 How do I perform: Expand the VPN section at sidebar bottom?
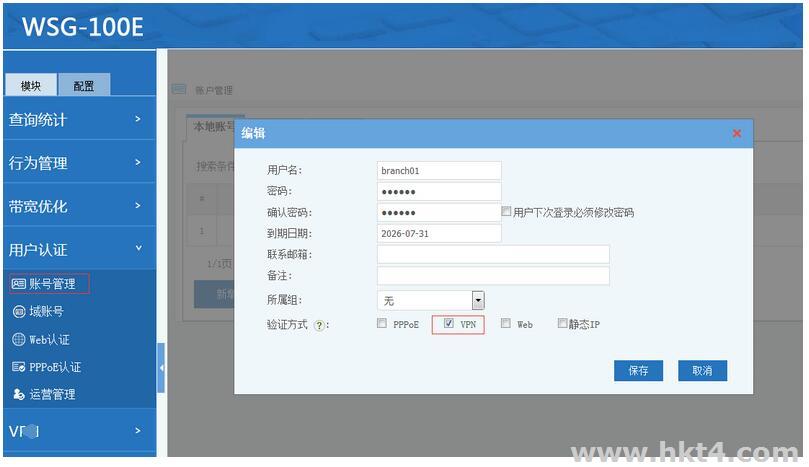pos(79,431)
